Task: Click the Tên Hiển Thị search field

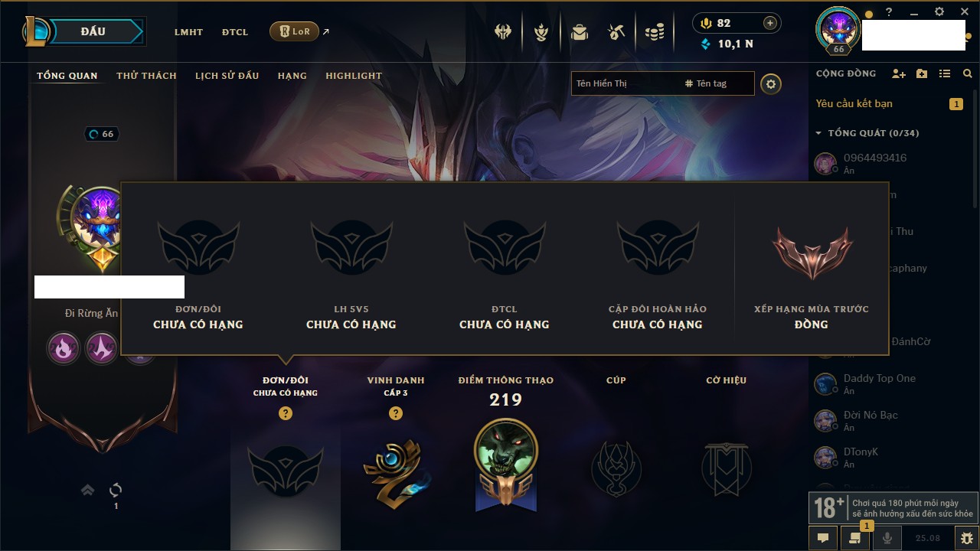Action: point(625,83)
